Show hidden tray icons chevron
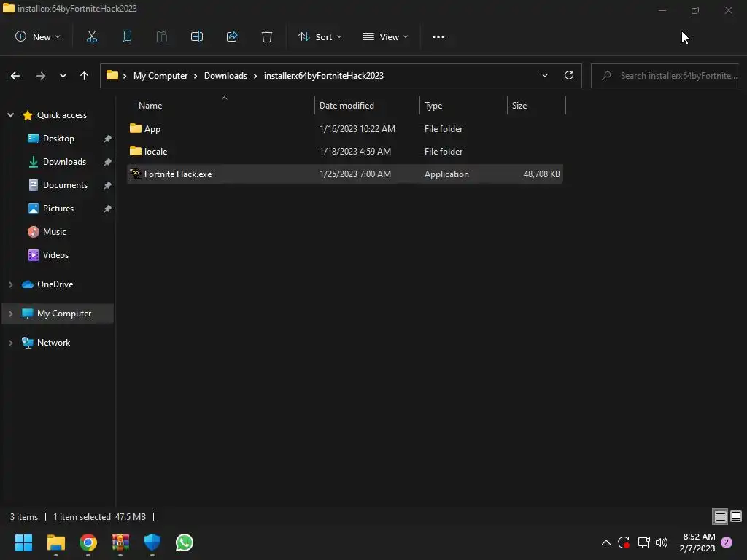Image resolution: width=747 pixels, height=560 pixels. [x=606, y=542]
